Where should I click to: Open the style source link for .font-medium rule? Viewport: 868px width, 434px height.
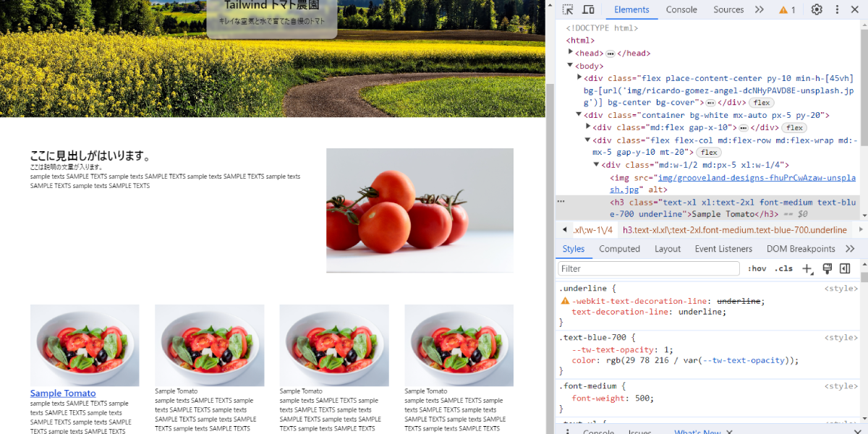(841, 386)
